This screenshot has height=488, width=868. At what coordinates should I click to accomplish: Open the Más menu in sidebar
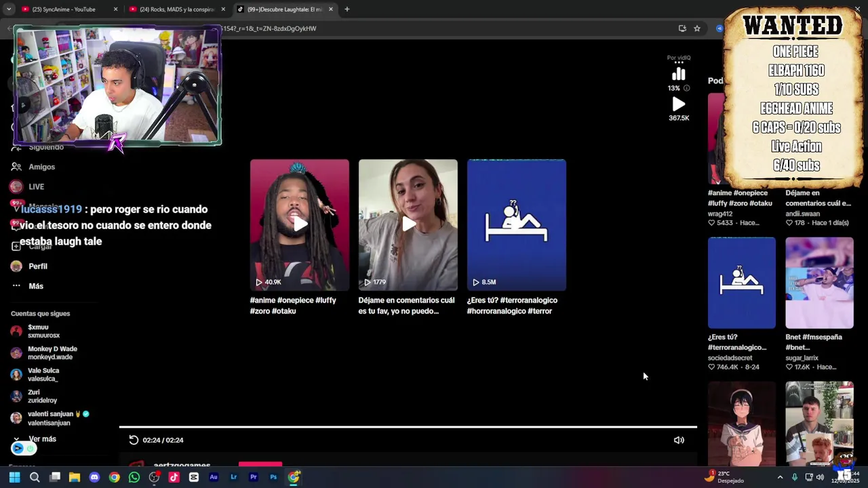36,286
